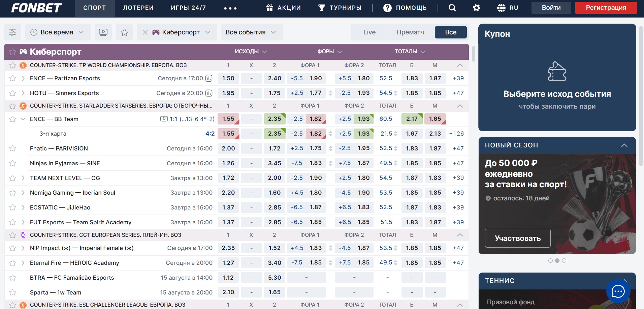644x309 pixels.
Task: Open the СПОРТ navigation tab
Action: click(x=95, y=8)
